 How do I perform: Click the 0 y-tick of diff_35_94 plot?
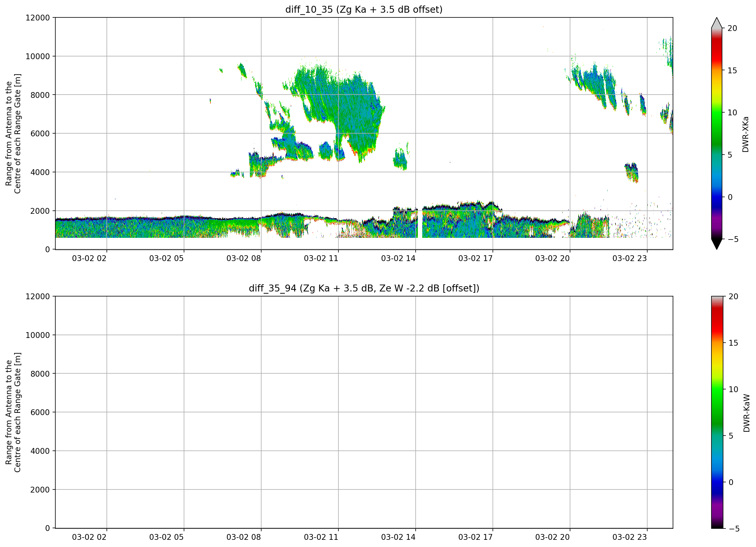(48, 528)
